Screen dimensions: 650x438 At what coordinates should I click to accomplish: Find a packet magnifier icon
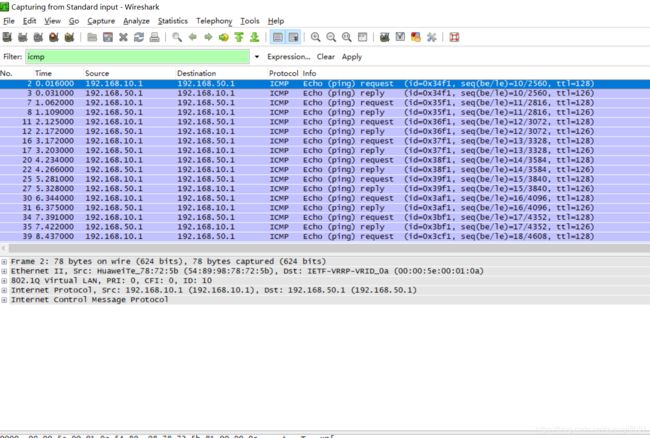coord(177,37)
